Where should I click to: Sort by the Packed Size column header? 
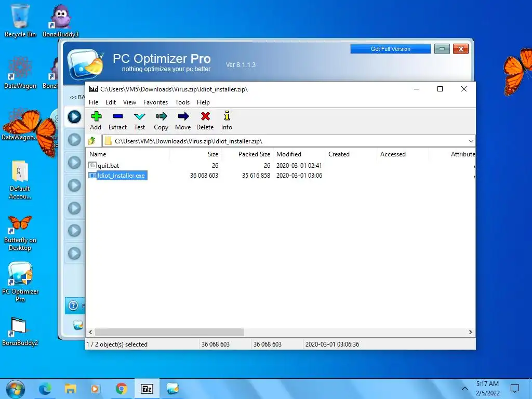[247, 154]
